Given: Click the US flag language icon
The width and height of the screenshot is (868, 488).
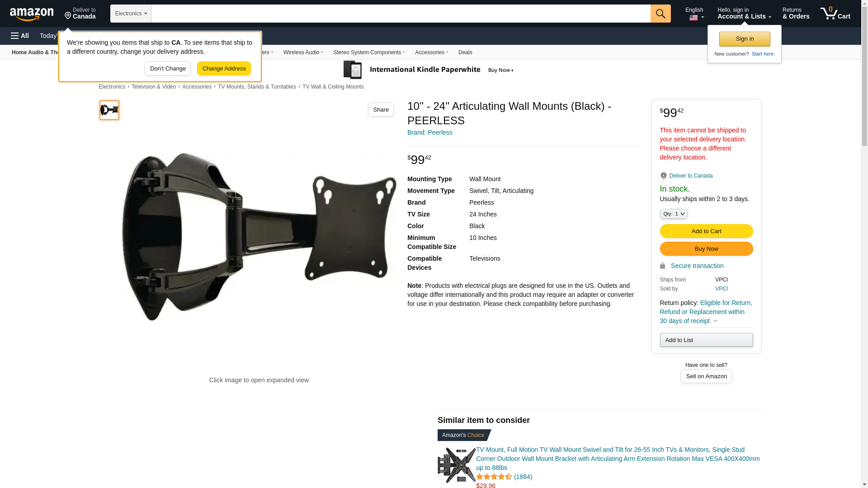Looking at the screenshot, I should point(693,18).
